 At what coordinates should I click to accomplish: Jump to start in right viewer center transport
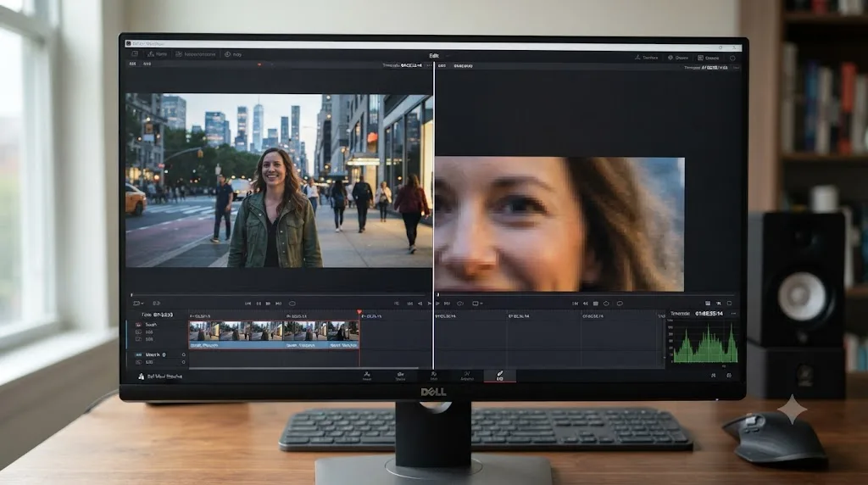pos(576,304)
